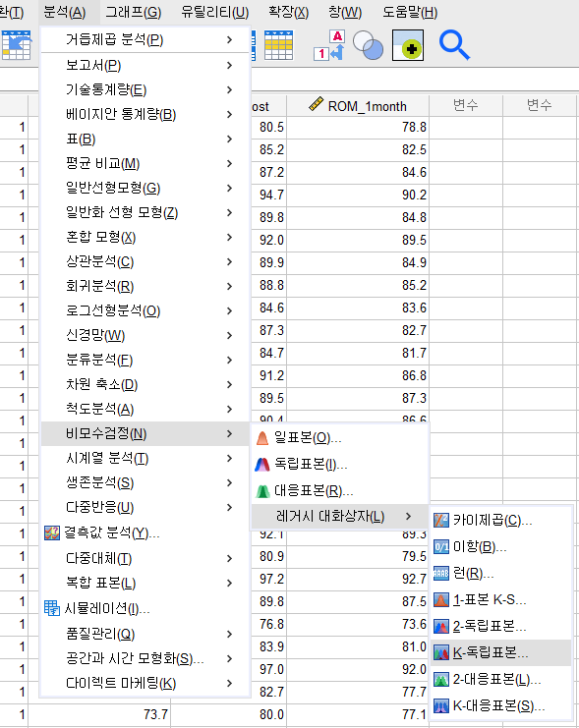579x728 pixels.
Task: Click the overlapping circles toolbar icon
Action: (368, 45)
